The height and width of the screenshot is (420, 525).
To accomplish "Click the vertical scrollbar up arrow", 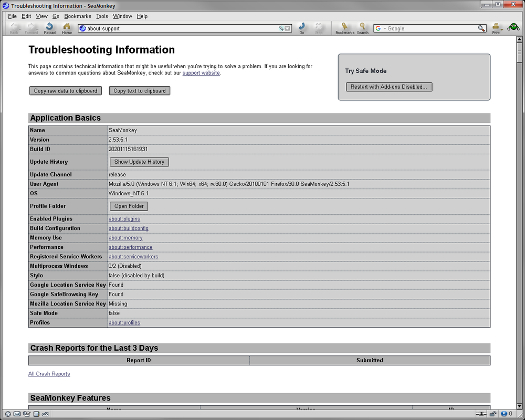I will click(x=519, y=39).
